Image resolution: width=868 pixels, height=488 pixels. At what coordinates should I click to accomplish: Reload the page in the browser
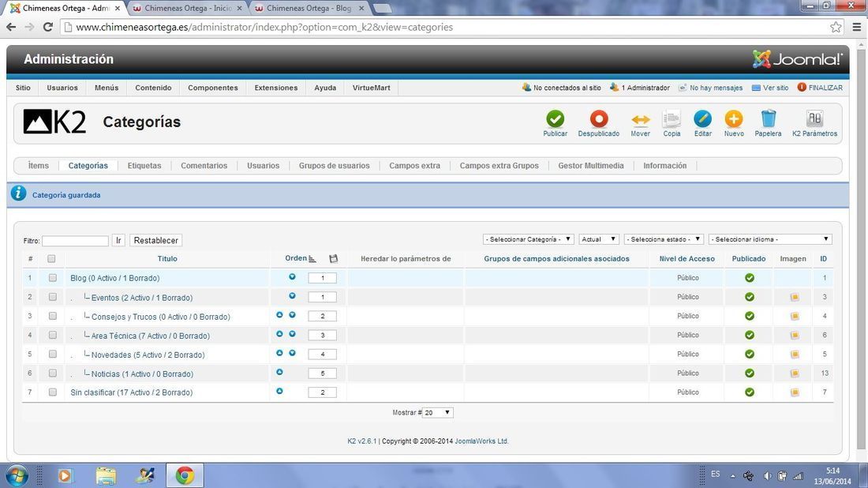48,27
